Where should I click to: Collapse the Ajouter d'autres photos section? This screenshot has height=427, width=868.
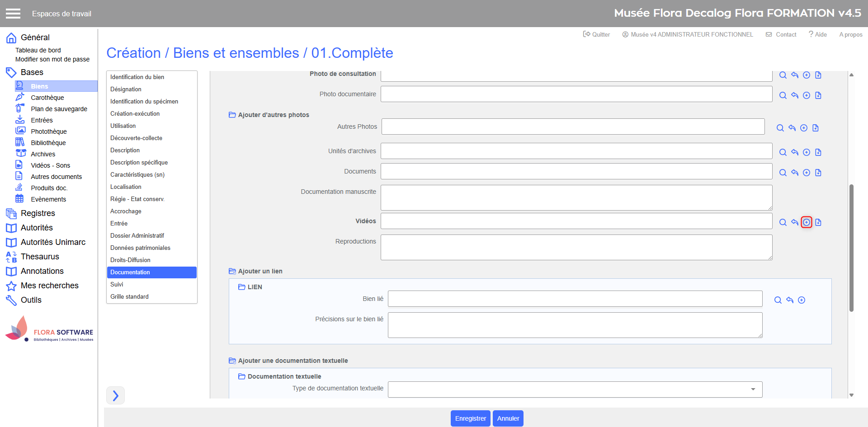point(232,115)
